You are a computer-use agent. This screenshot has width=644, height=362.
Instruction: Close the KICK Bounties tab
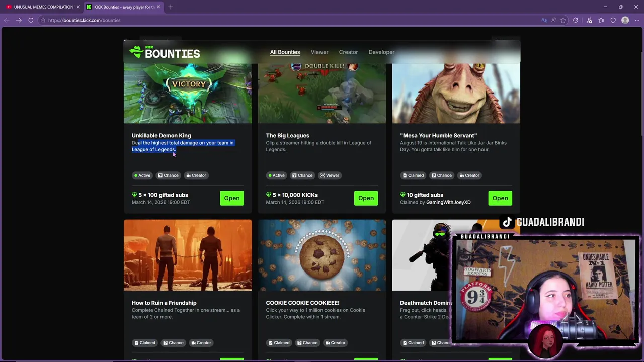click(158, 7)
